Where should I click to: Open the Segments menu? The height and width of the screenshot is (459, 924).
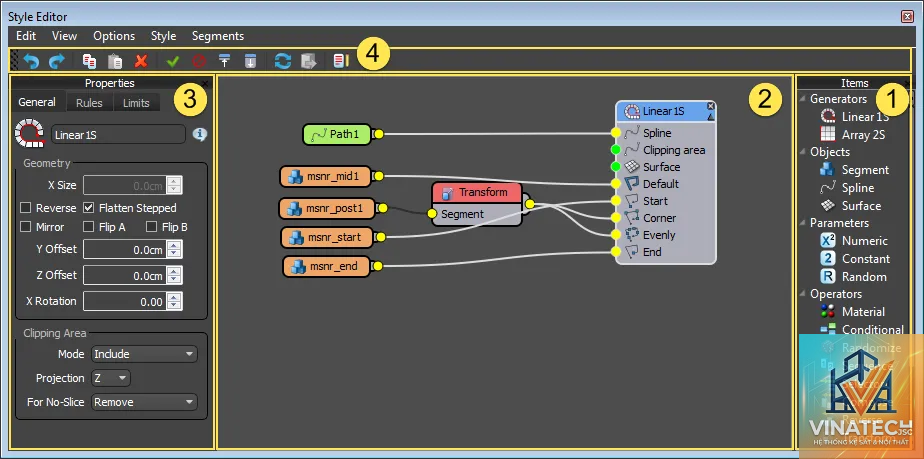218,36
